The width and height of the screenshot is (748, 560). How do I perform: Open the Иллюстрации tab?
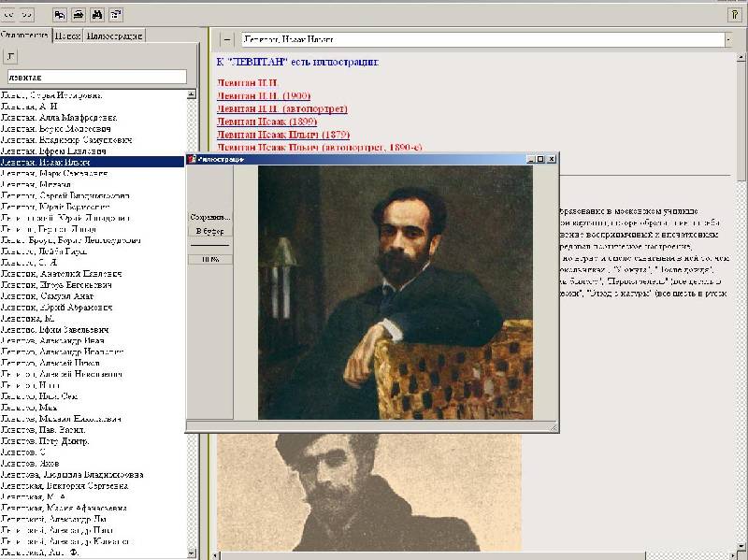114,36
